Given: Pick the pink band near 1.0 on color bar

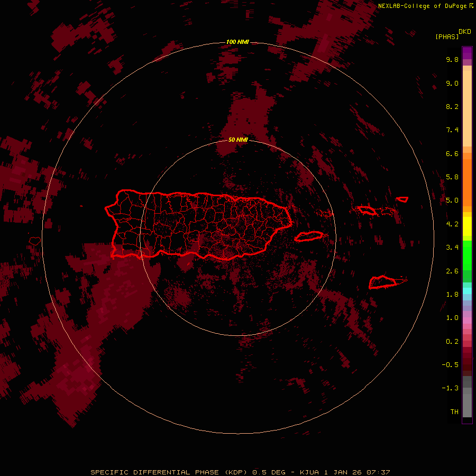Looking at the screenshot, I should point(467,321).
